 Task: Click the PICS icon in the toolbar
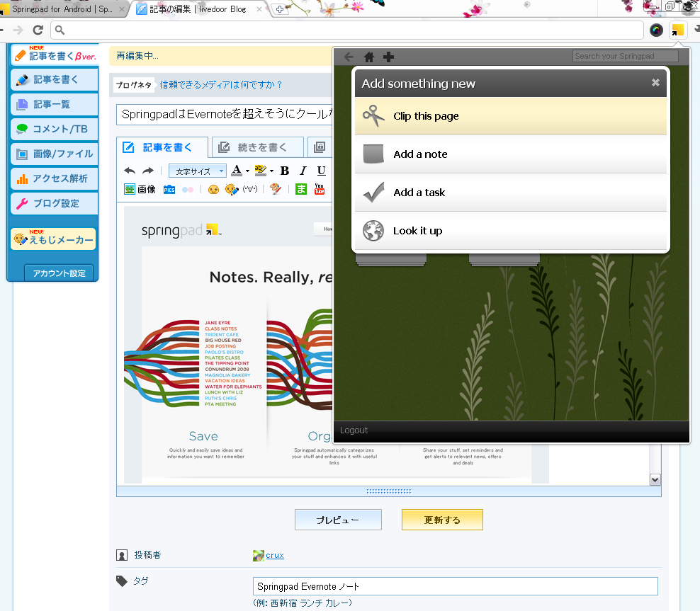(169, 190)
